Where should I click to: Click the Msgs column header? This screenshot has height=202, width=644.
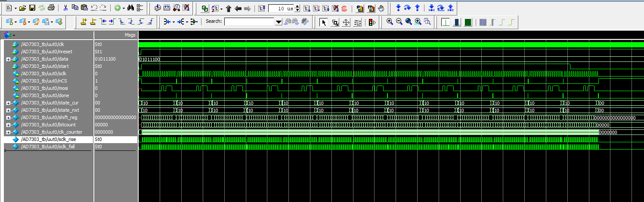(130, 34)
